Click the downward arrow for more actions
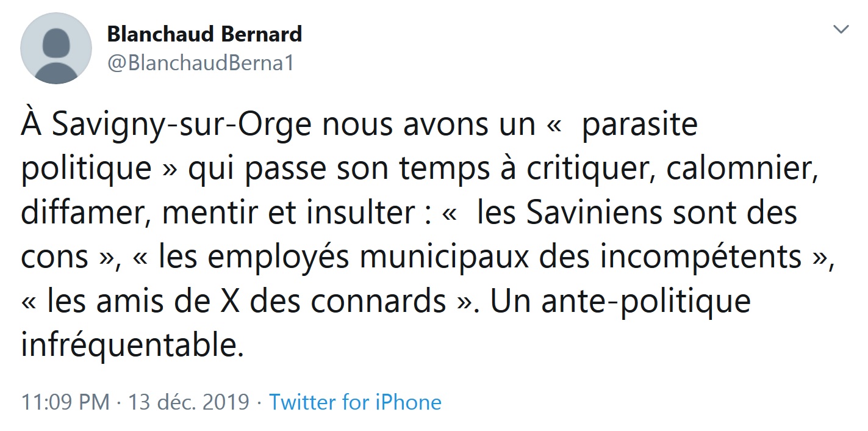 [841, 29]
